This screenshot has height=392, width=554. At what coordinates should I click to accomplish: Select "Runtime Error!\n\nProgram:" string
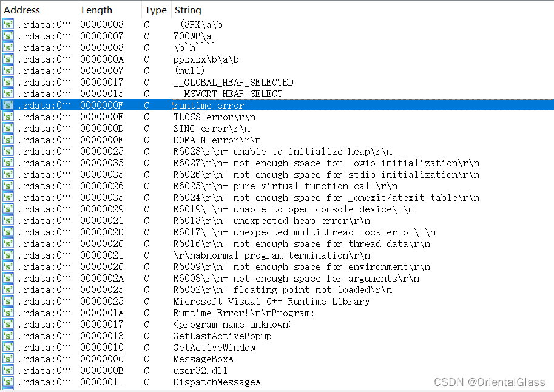click(x=244, y=313)
